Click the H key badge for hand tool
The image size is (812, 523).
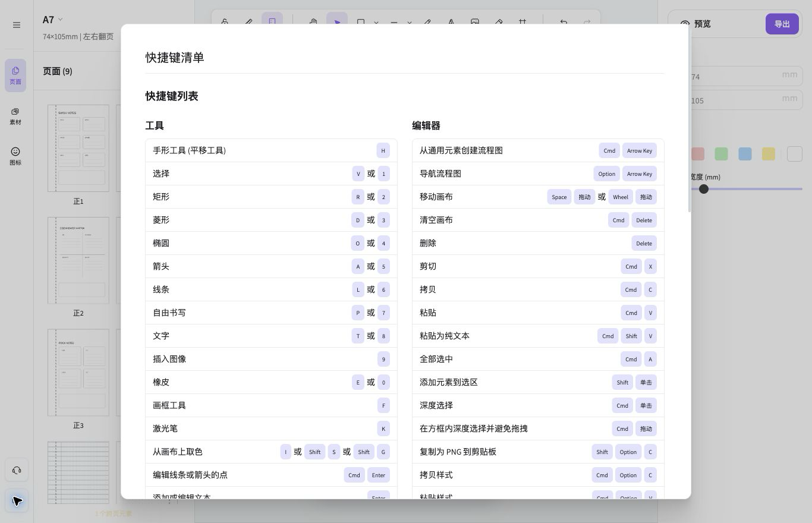pos(383,150)
